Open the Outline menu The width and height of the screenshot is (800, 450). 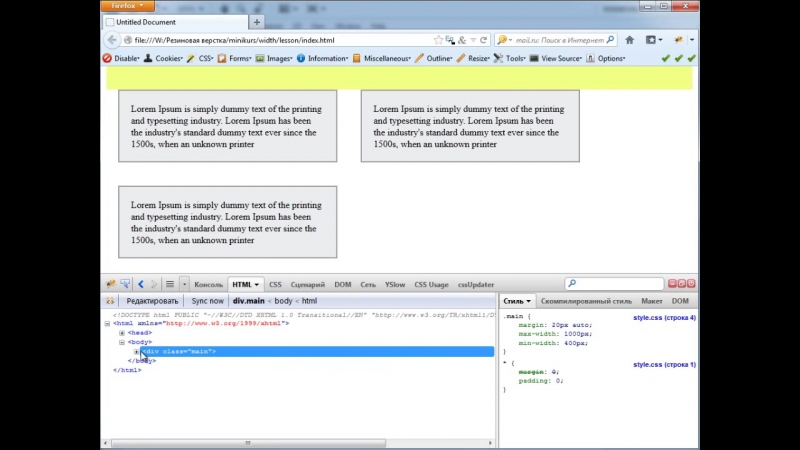[434, 58]
